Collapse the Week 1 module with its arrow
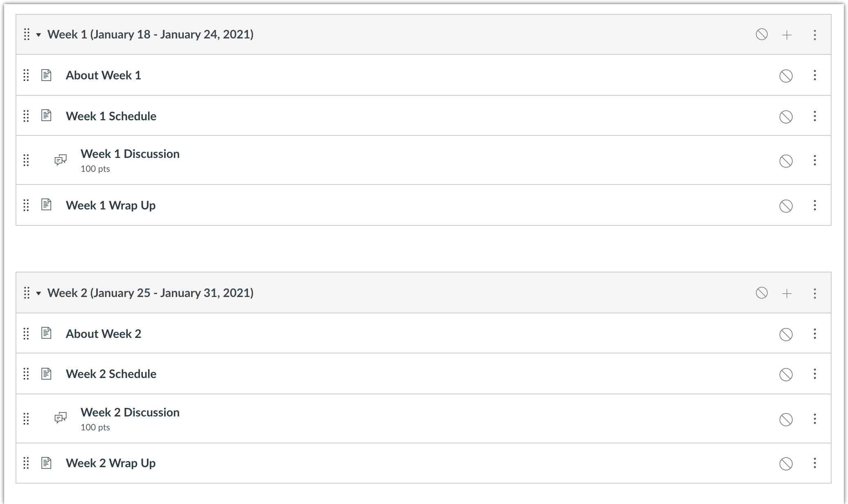The image size is (848, 504). (x=38, y=35)
